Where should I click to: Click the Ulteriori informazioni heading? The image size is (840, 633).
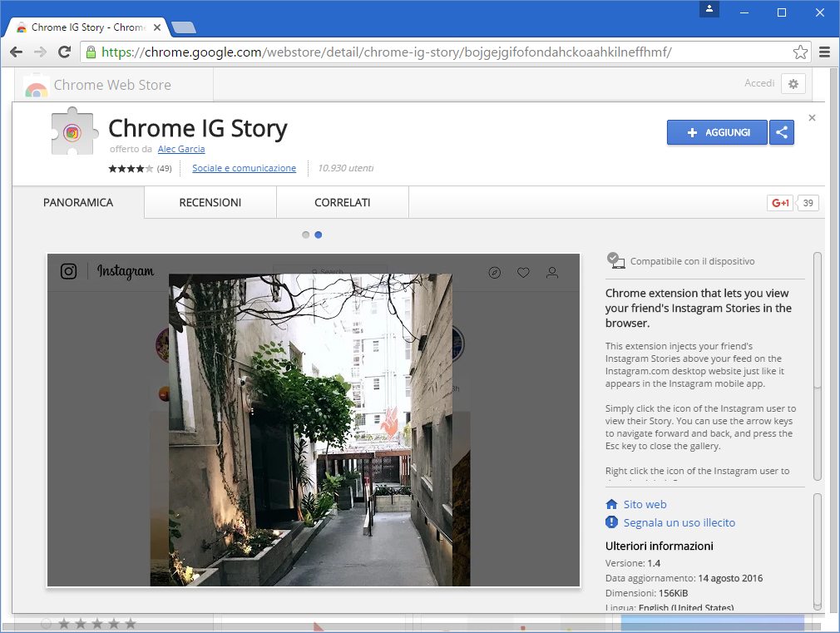pyautogui.click(x=659, y=546)
